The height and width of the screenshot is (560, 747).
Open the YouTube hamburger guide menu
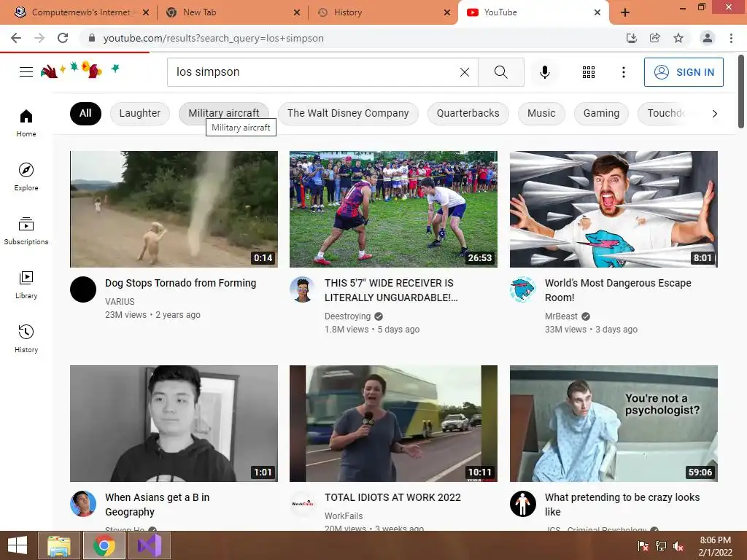coord(26,72)
